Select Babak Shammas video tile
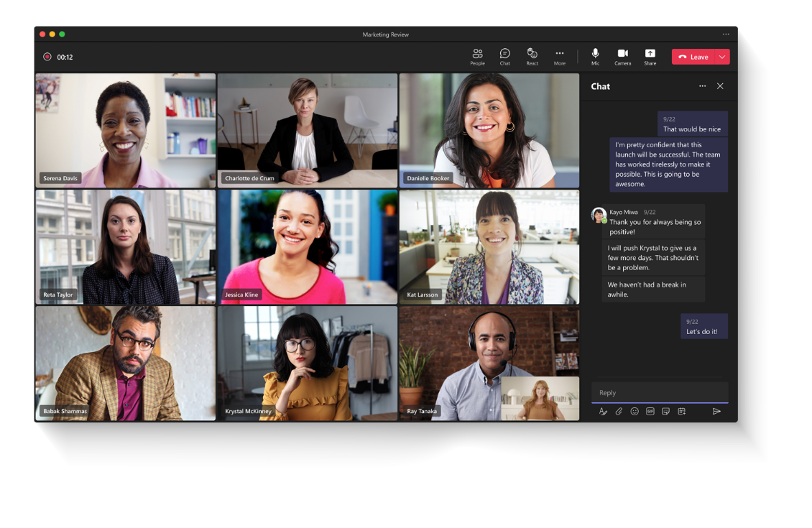The height and width of the screenshot is (528, 812). [125, 363]
